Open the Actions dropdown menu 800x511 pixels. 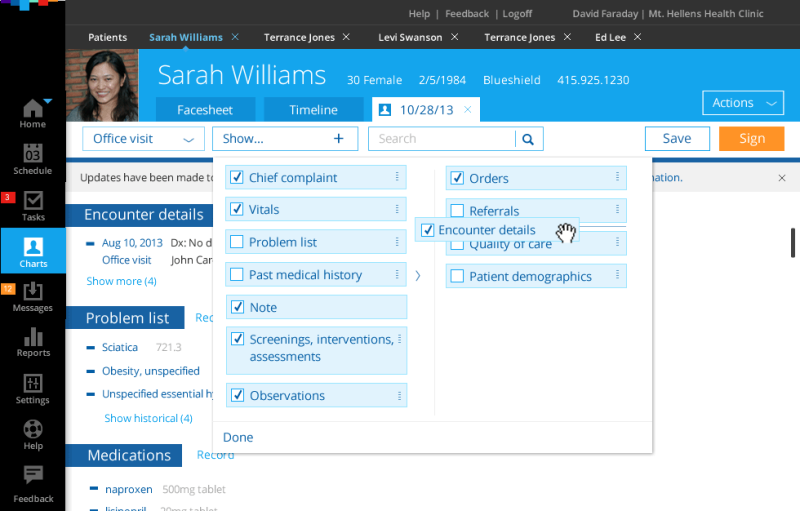coord(743,103)
